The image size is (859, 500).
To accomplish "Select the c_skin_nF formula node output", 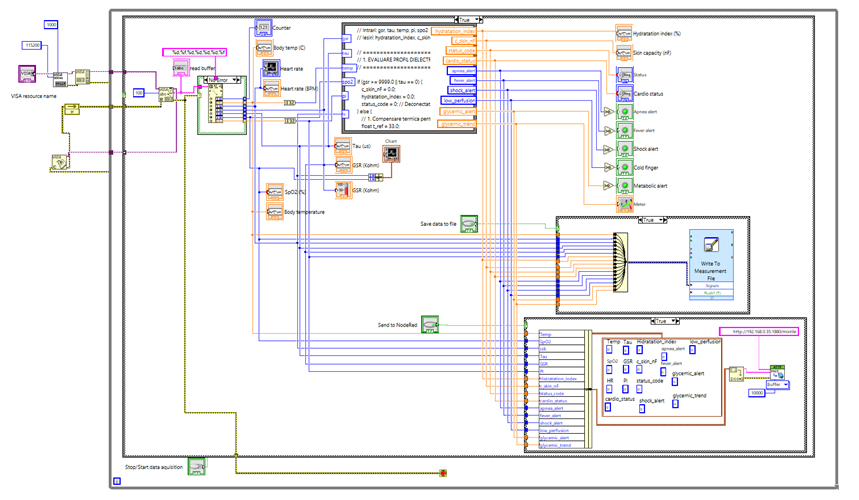I will (x=463, y=41).
